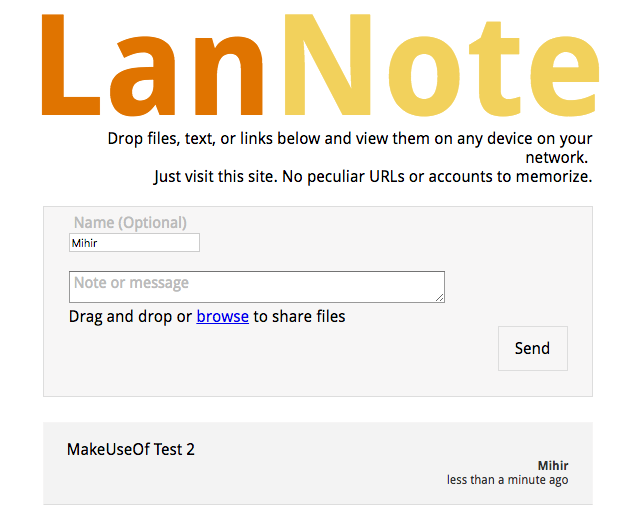Click the bold Mihir author name

pos(553,466)
